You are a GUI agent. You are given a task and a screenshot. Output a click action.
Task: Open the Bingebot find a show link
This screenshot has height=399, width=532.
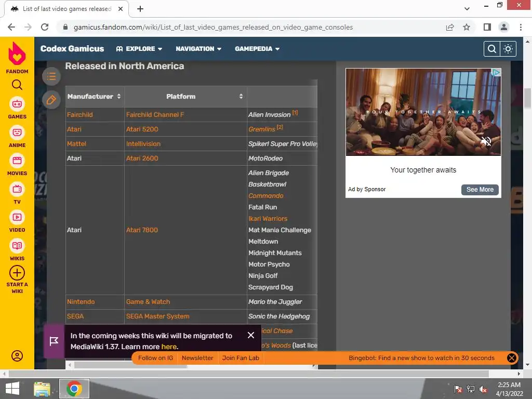coord(421,358)
